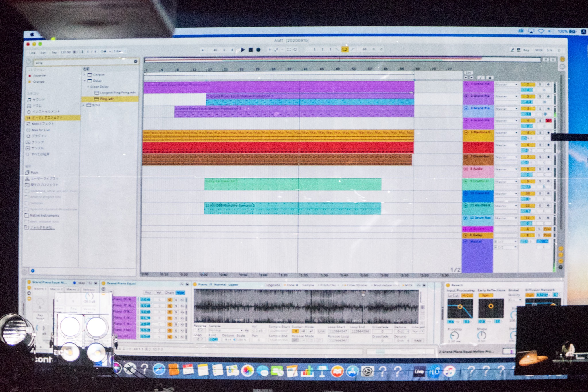
Task: Unfold the 8 Audio track
Action: [x=466, y=169]
